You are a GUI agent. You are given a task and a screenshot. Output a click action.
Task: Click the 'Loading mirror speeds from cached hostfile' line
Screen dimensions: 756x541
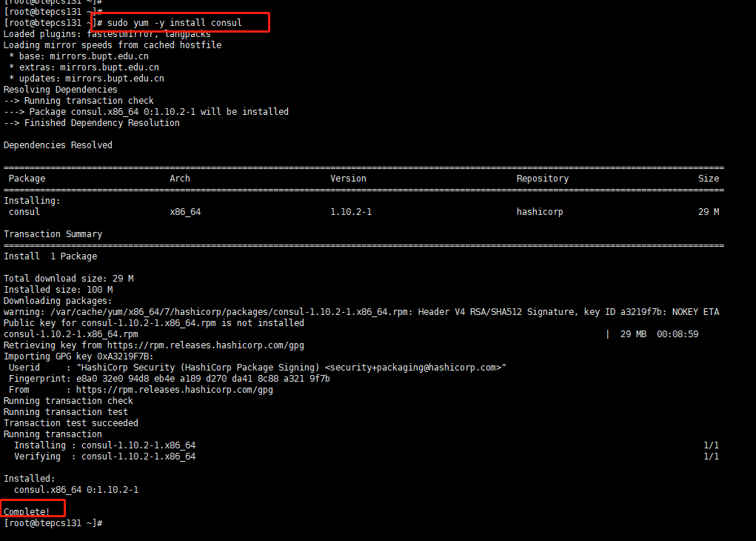coord(113,45)
